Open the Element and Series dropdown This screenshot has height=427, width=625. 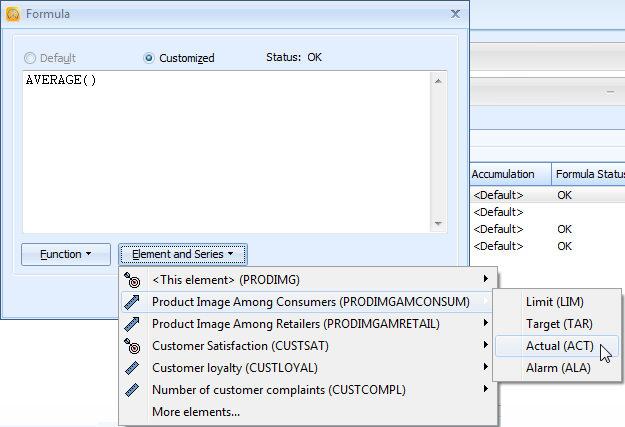pos(182,254)
